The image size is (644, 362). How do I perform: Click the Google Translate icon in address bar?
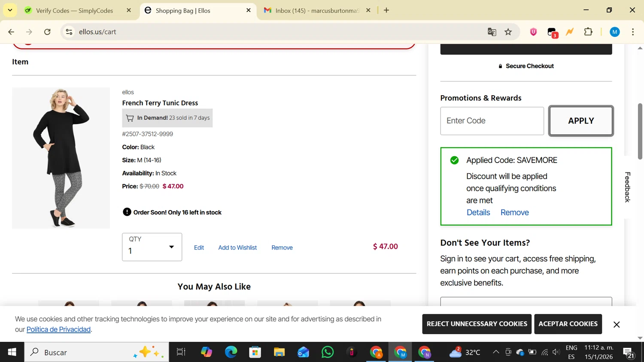[492, 32]
